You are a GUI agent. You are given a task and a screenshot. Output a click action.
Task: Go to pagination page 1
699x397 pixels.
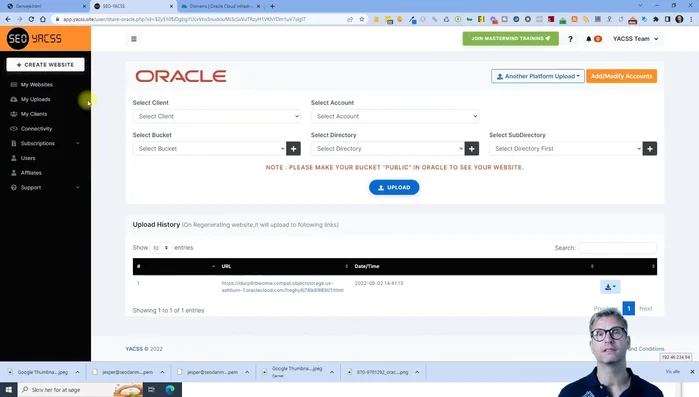tap(629, 308)
